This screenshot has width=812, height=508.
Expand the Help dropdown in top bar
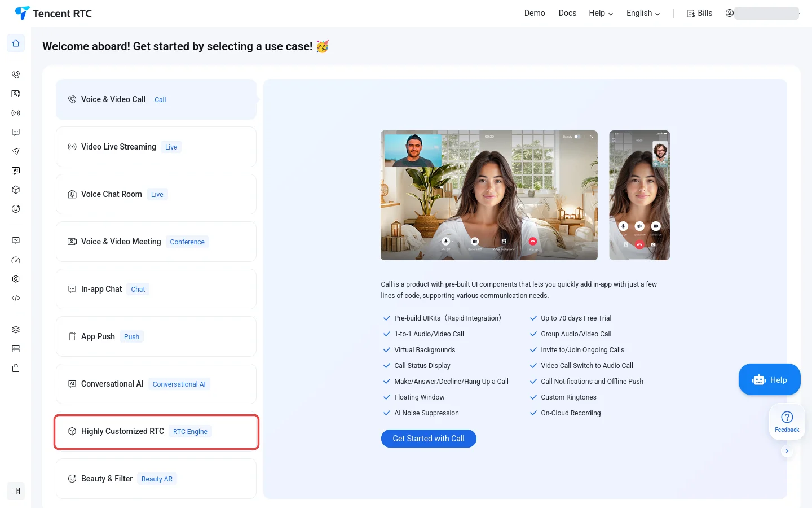(x=601, y=13)
